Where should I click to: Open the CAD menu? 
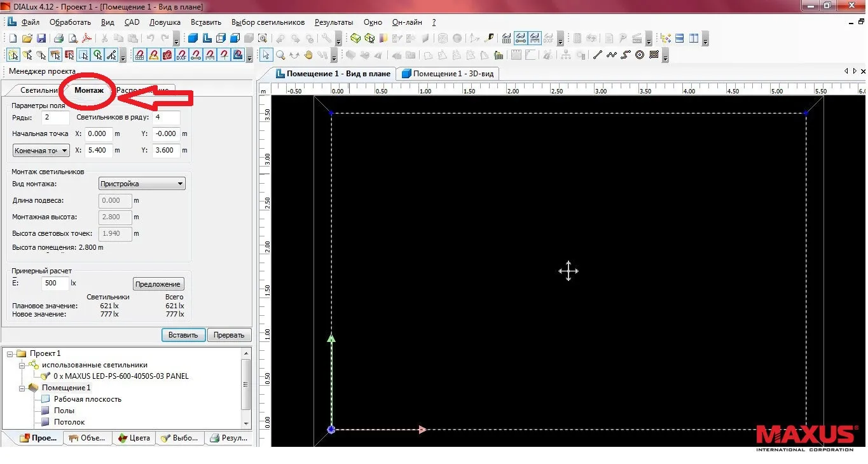coord(132,22)
